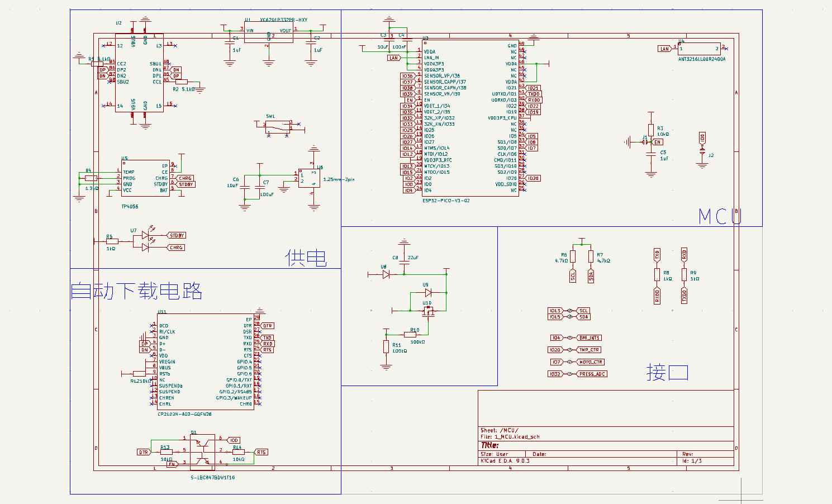Select the TMP_CTR net label
832x504 pixels.
[588, 350]
